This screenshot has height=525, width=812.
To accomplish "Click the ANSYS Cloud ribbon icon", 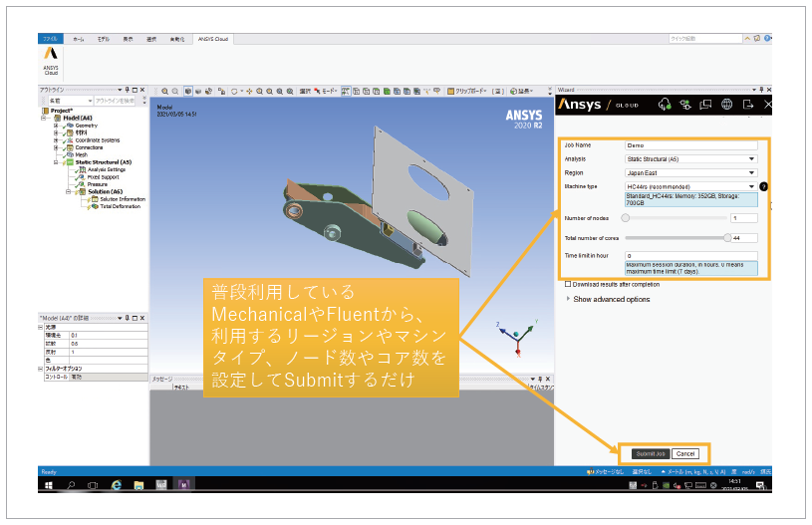I will tap(51, 61).
